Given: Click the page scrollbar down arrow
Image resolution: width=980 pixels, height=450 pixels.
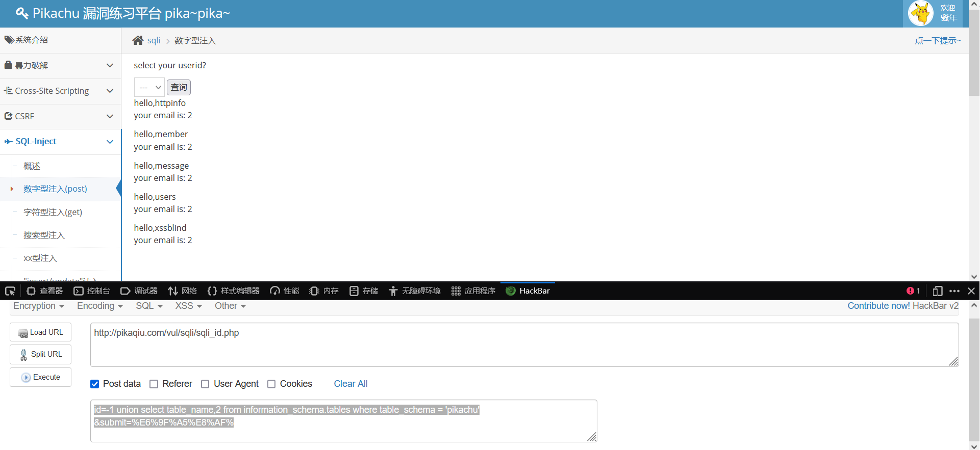Looking at the screenshot, I should pyautogui.click(x=974, y=277).
